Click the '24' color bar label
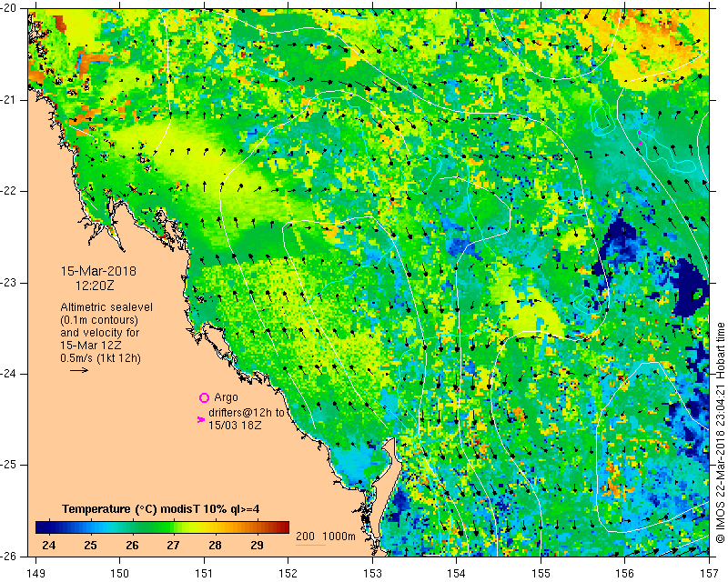This screenshot has width=728, height=582. pos(49,546)
